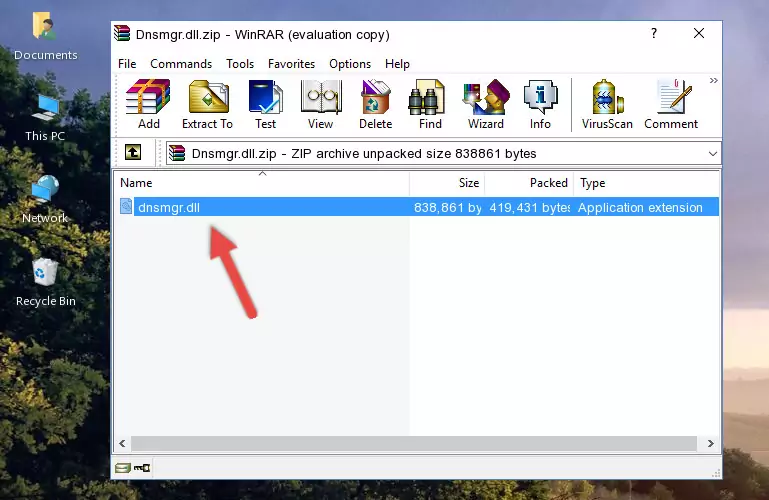Open the Find binoculars tool
Image resolution: width=769 pixels, height=500 pixels.
[430, 104]
